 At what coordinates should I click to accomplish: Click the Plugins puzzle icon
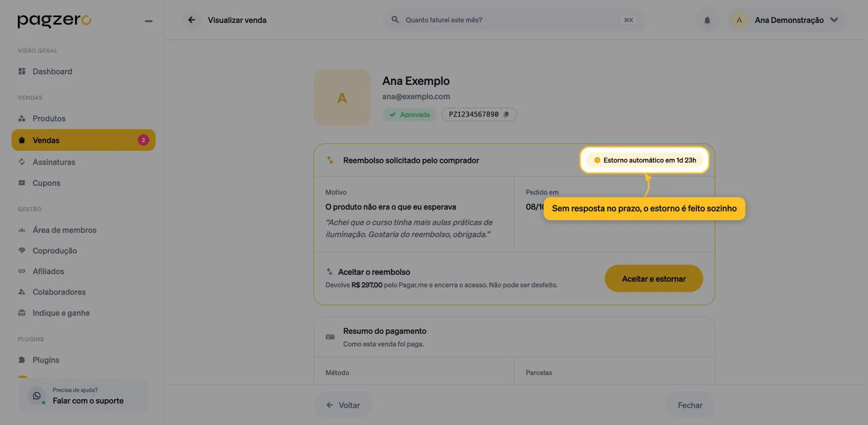point(22,360)
